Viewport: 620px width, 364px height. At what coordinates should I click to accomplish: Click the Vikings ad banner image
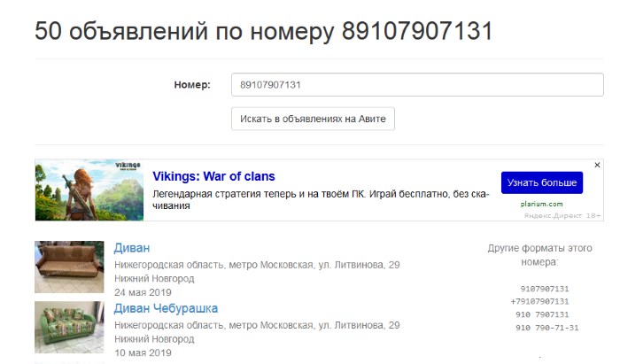pyautogui.click(x=89, y=190)
